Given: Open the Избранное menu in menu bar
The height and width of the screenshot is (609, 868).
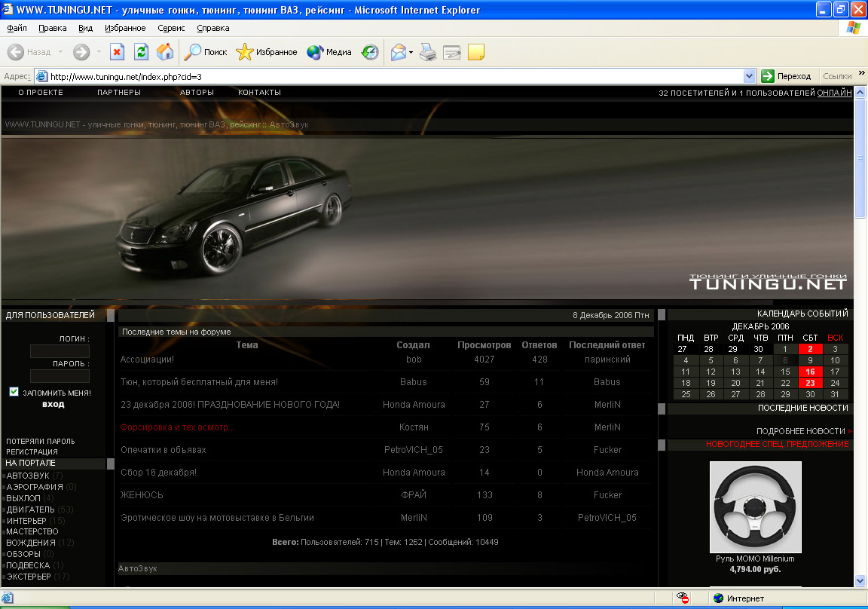Looking at the screenshot, I should [125, 28].
